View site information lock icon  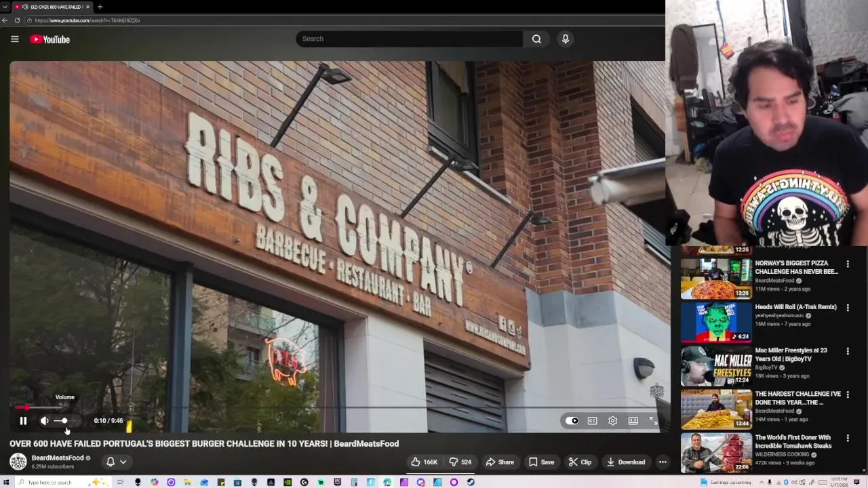pyautogui.click(x=29, y=20)
